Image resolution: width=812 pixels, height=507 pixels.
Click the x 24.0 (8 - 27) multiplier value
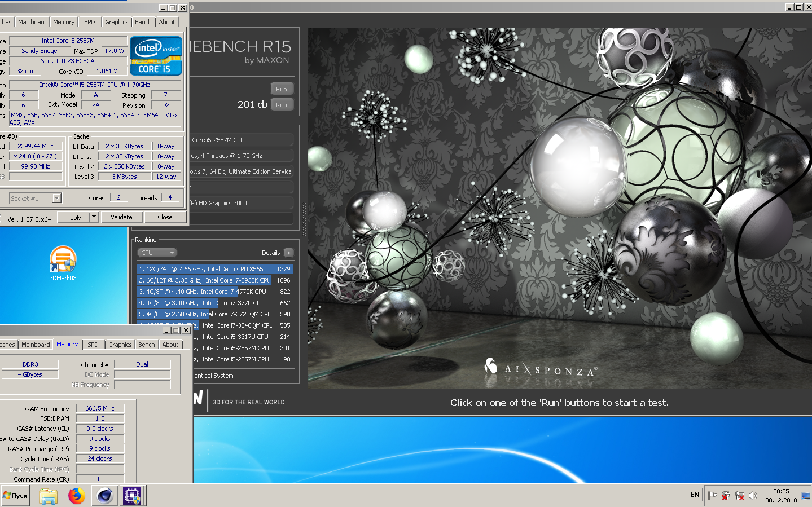pos(36,156)
